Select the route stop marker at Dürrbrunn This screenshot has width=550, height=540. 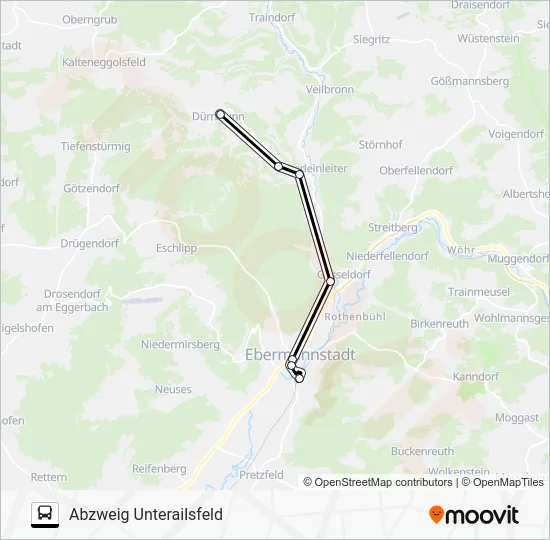[x=220, y=114]
